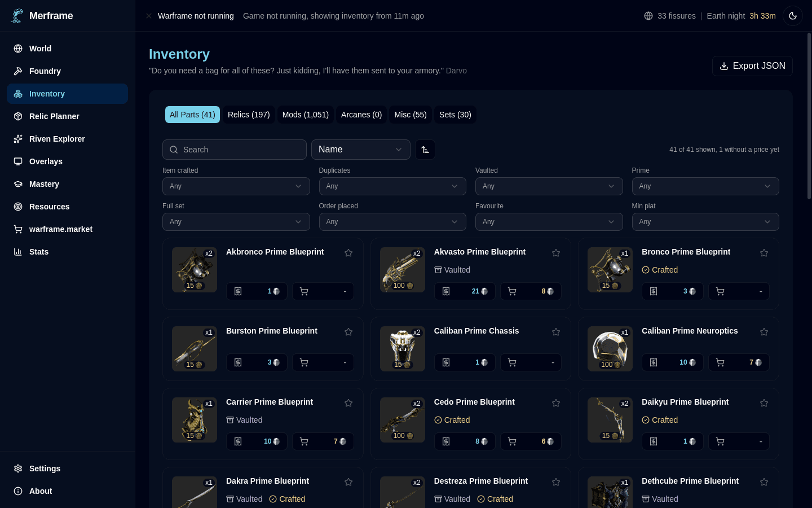Viewport: 812px width, 508px height.
Task: Click Carrier Prime sell price 10 button
Action: (x=257, y=441)
